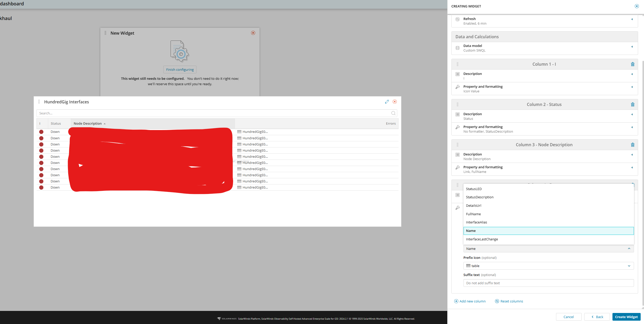Pick InterfaceLastChange option
The width and height of the screenshot is (644, 324).
(482, 239)
